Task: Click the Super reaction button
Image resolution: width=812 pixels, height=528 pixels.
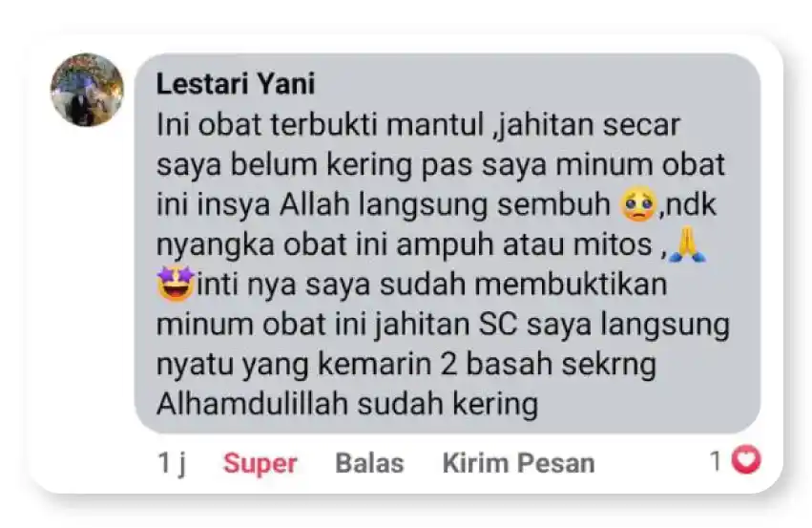Action: (x=260, y=463)
